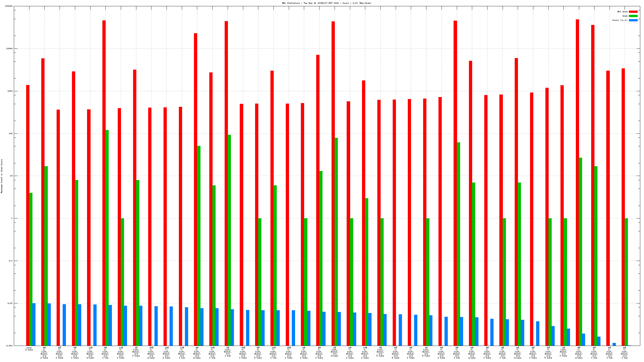Click the '3@ list.dnswl.org 1 hop' axis label
Screen dimensions: 644x362
point(227,352)
